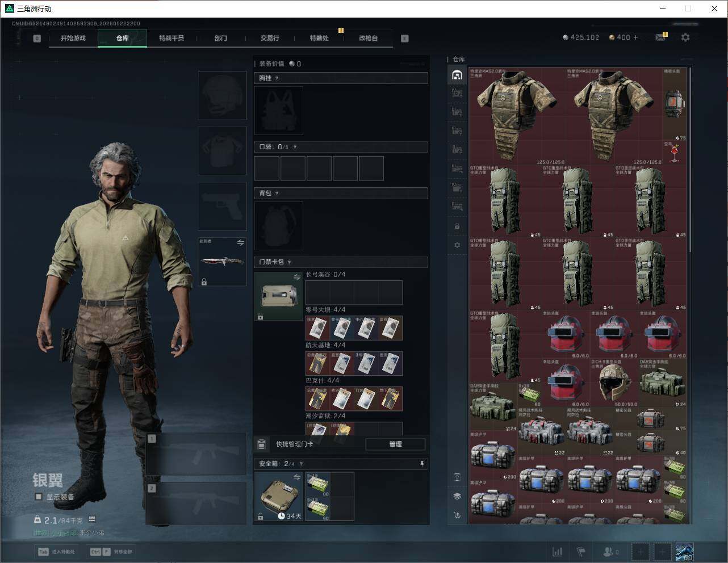This screenshot has height=563, width=728.
Task: Open the 胸挂 help question mark
Action: tap(277, 78)
